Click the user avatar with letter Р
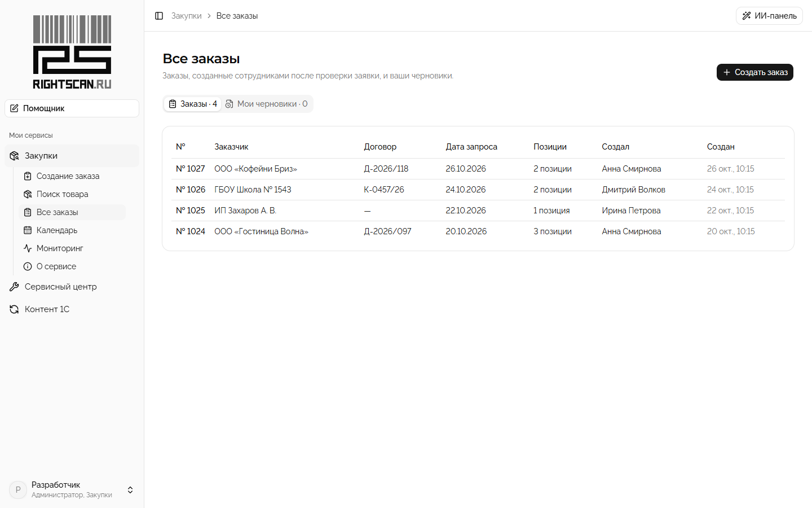This screenshot has width=812, height=508. click(x=18, y=490)
